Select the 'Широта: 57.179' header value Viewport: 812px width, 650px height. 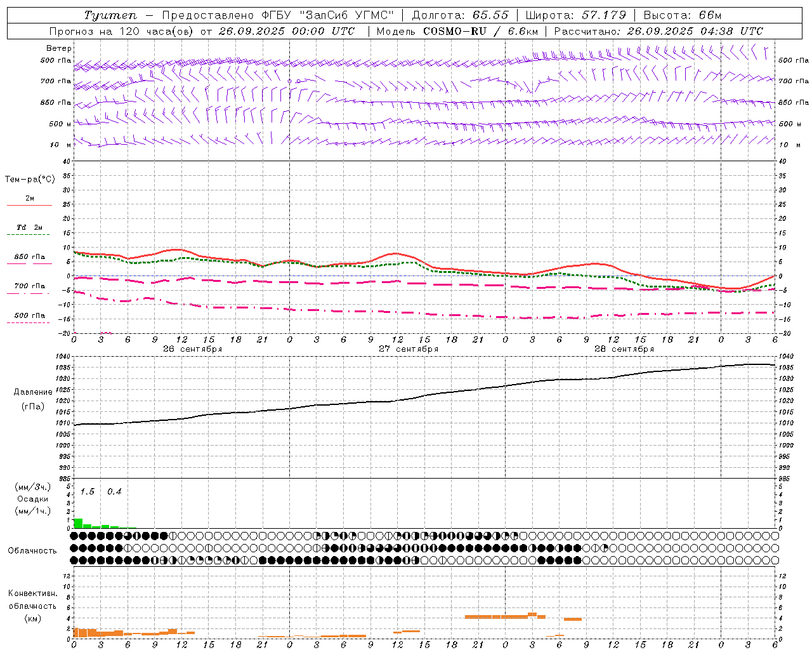coord(576,15)
